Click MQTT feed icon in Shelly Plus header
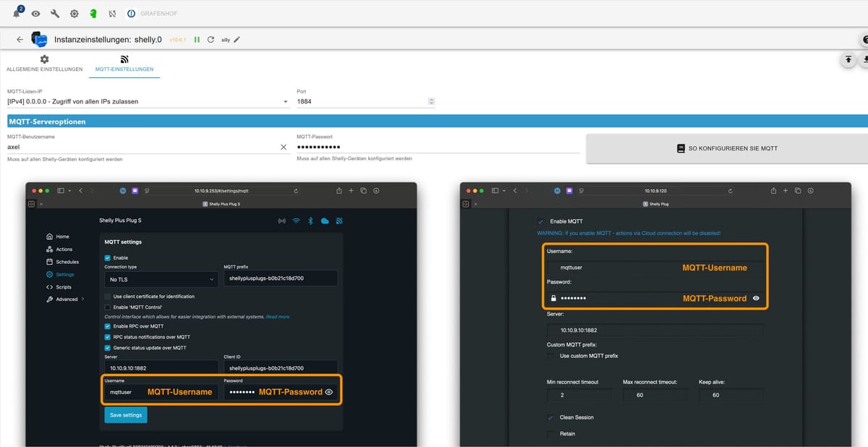Screen dimensions: 868x447 [339, 221]
